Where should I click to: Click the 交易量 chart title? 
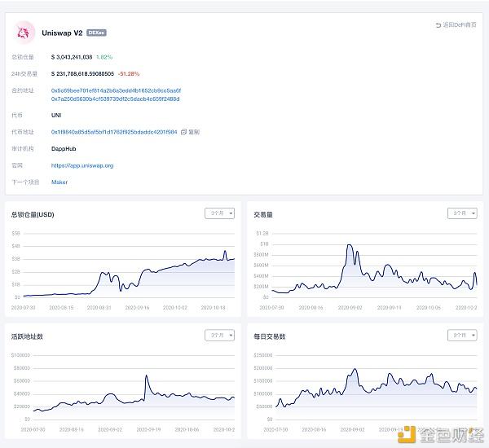(x=263, y=214)
